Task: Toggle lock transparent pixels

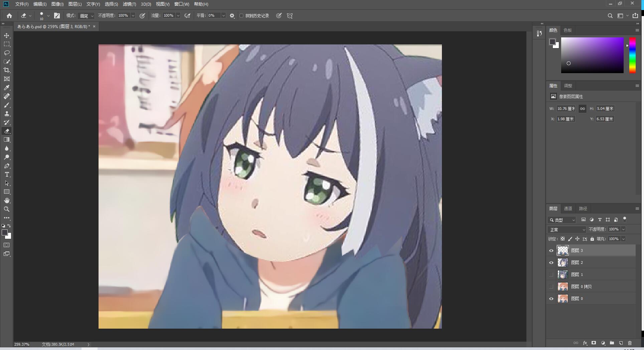Action: pos(562,239)
